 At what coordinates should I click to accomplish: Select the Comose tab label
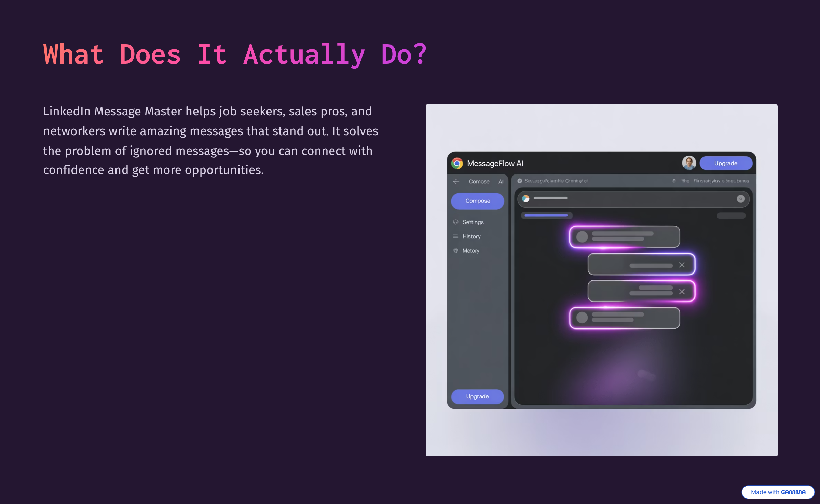click(479, 182)
